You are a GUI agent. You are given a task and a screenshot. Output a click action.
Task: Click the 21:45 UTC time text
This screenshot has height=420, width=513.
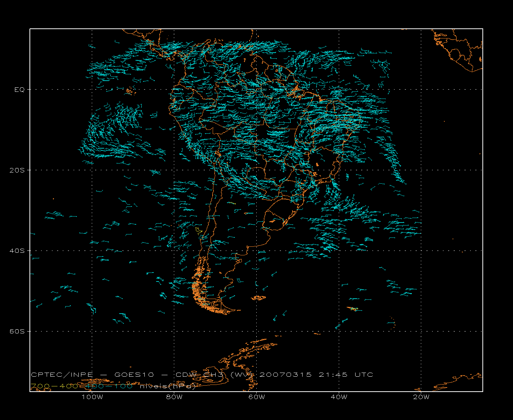(346, 375)
